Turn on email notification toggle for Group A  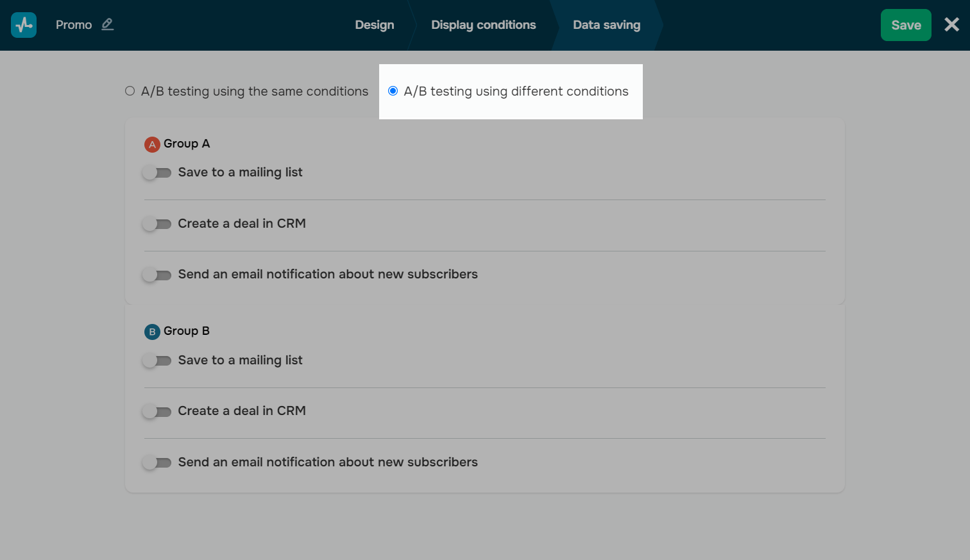pyautogui.click(x=157, y=275)
